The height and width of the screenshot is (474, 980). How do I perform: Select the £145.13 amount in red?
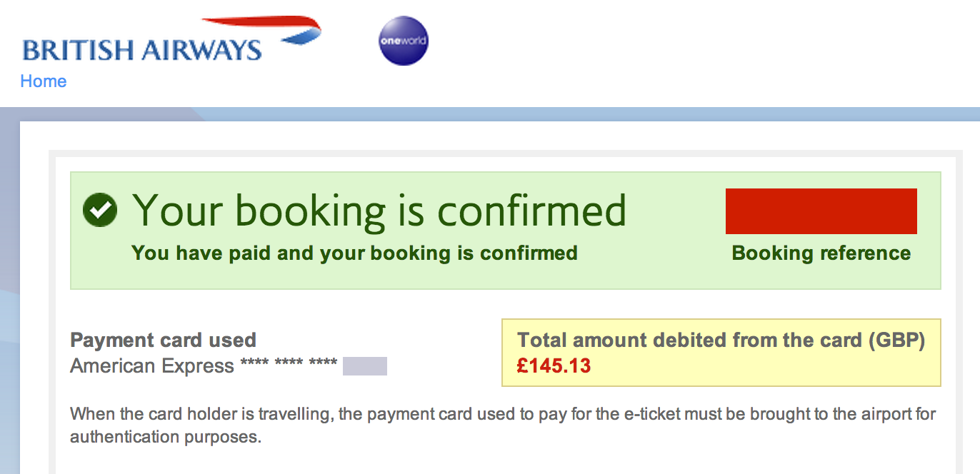(554, 366)
